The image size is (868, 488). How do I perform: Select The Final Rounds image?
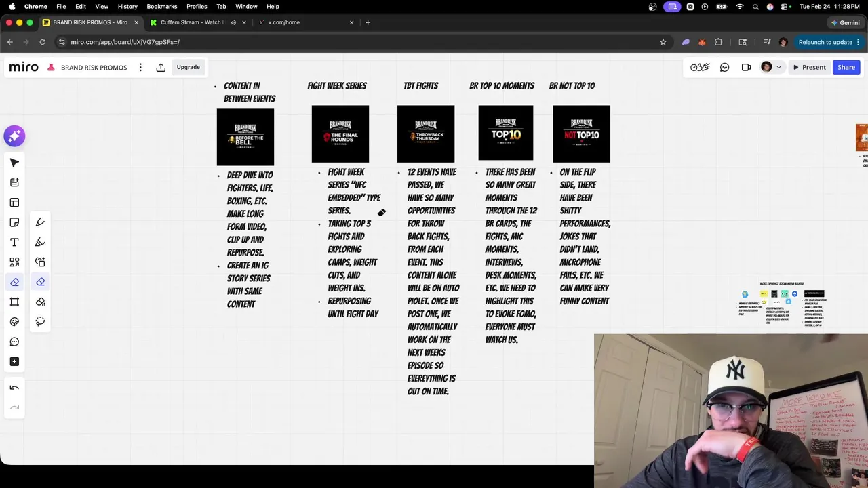pyautogui.click(x=340, y=134)
